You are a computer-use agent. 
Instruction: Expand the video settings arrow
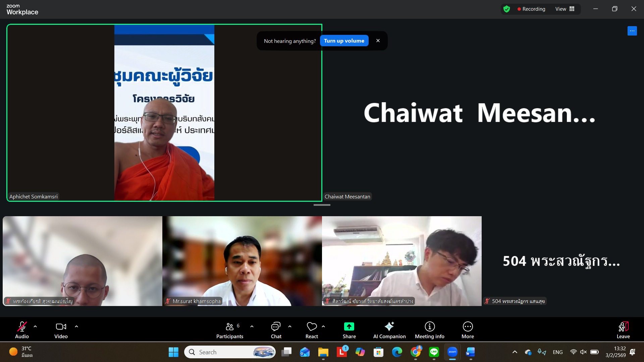click(x=76, y=326)
